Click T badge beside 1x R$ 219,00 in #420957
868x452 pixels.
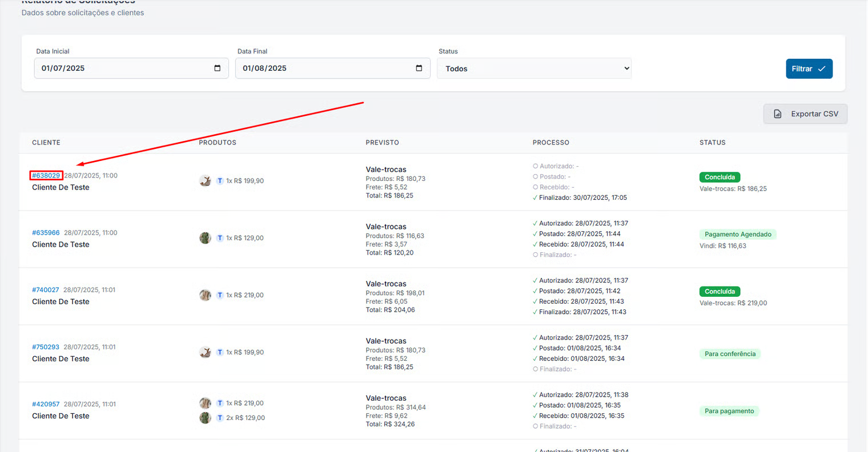220,403
